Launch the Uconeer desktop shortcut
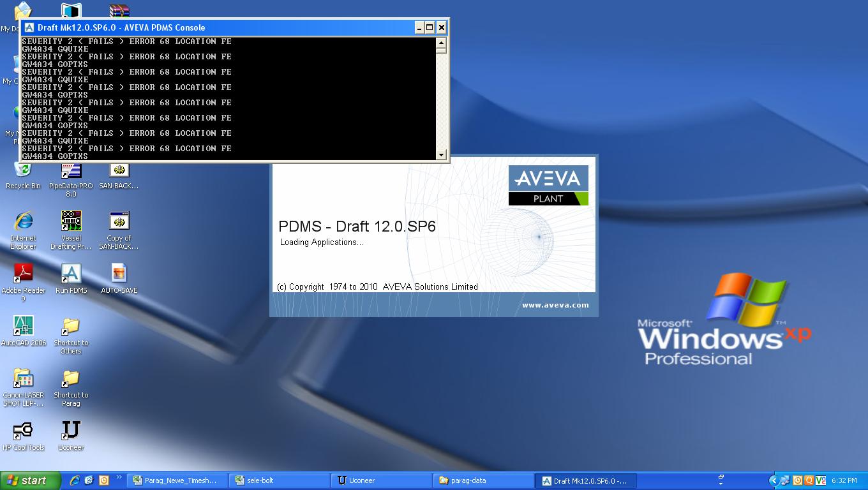Screen dimensions: 868x490 pos(71,436)
